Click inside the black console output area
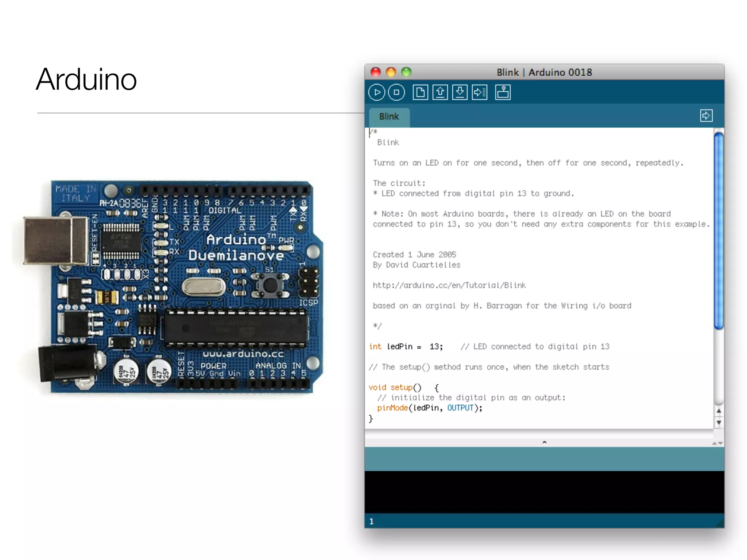 [544, 492]
